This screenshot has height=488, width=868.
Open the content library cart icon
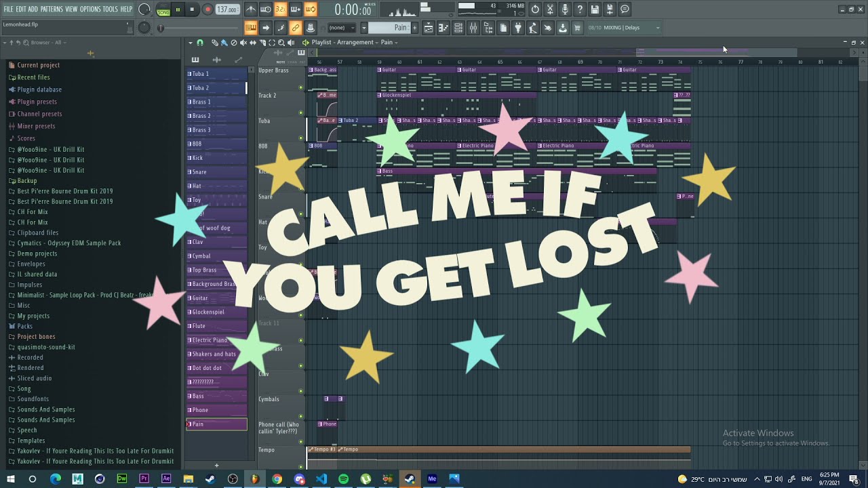[x=578, y=28]
